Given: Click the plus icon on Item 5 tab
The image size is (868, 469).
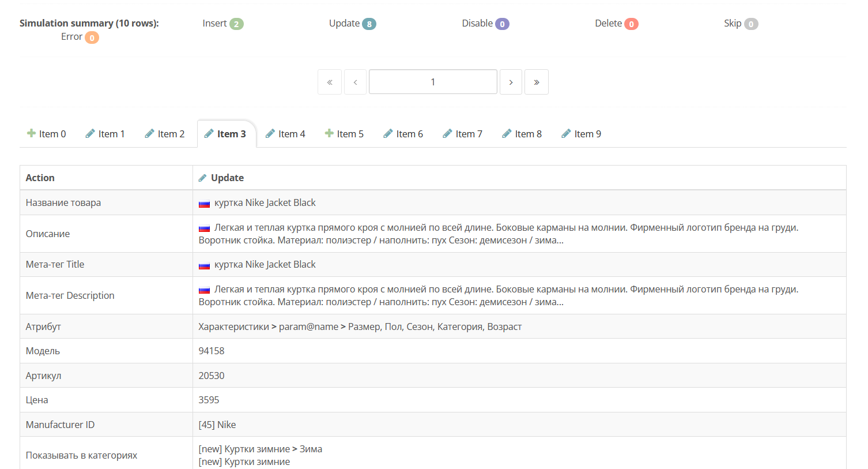Looking at the screenshot, I should [329, 133].
